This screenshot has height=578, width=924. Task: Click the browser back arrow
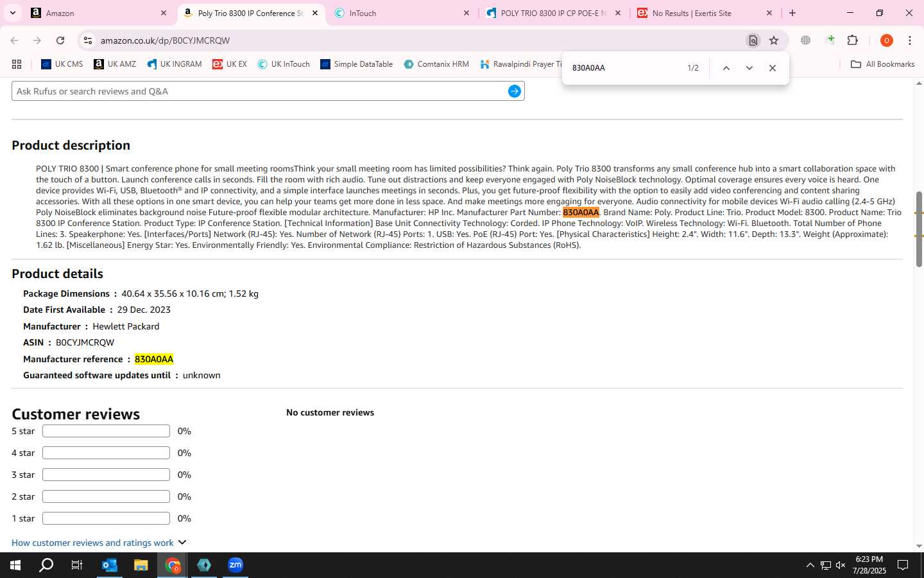(x=14, y=40)
